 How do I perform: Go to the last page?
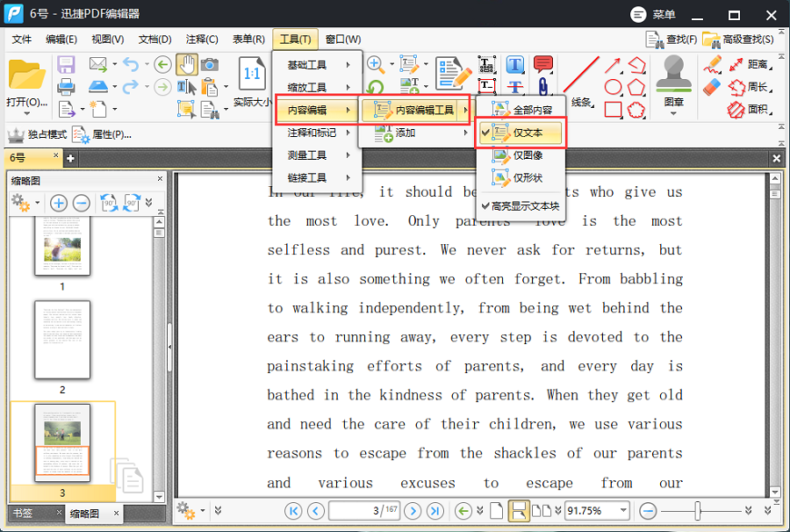(435, 511)
